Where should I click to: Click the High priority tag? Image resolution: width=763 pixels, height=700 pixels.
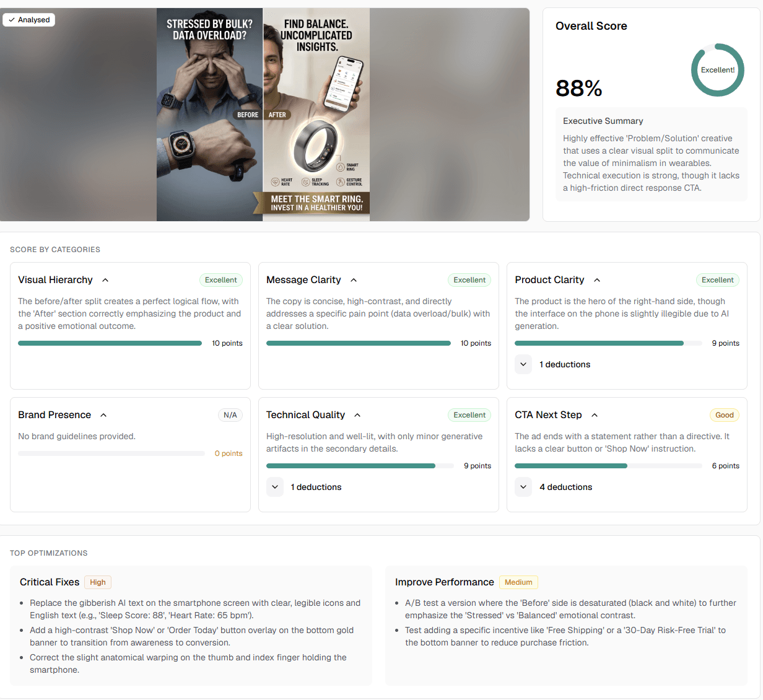(x=98, y=582)
